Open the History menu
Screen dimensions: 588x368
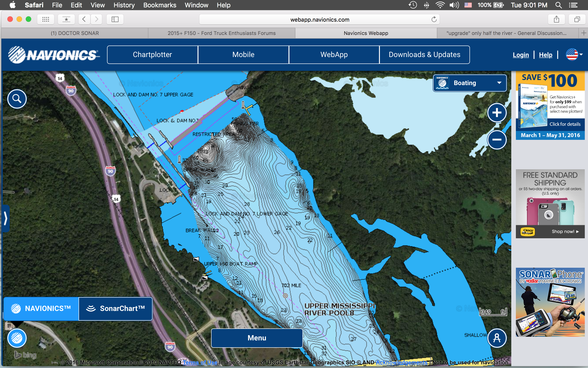click(x=124, y=5)
